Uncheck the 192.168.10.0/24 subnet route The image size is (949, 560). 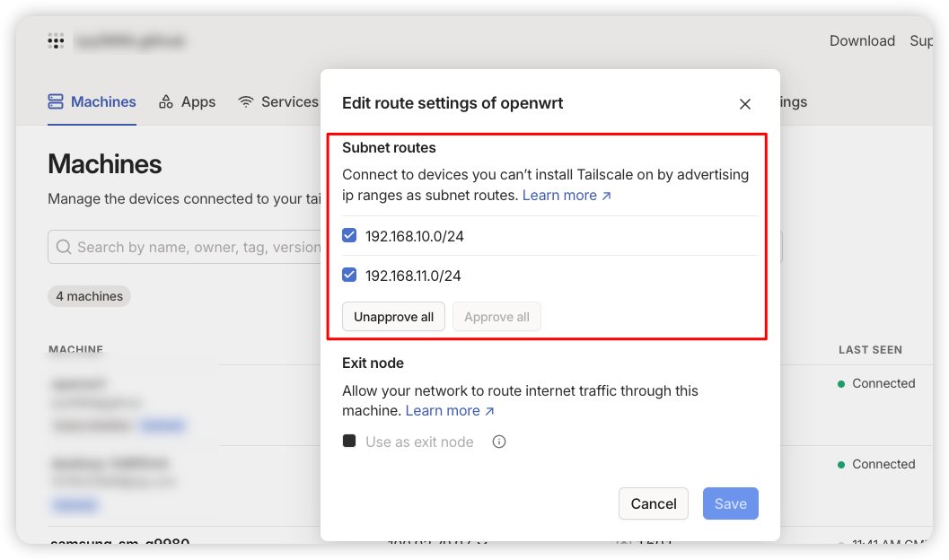pyautogui.click(x=349, y=236)
